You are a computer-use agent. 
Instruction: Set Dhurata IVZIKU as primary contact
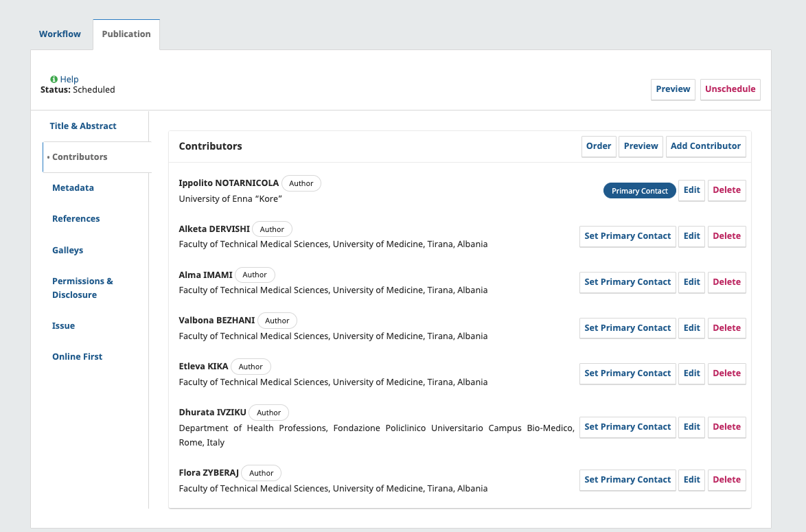[627, 427]
